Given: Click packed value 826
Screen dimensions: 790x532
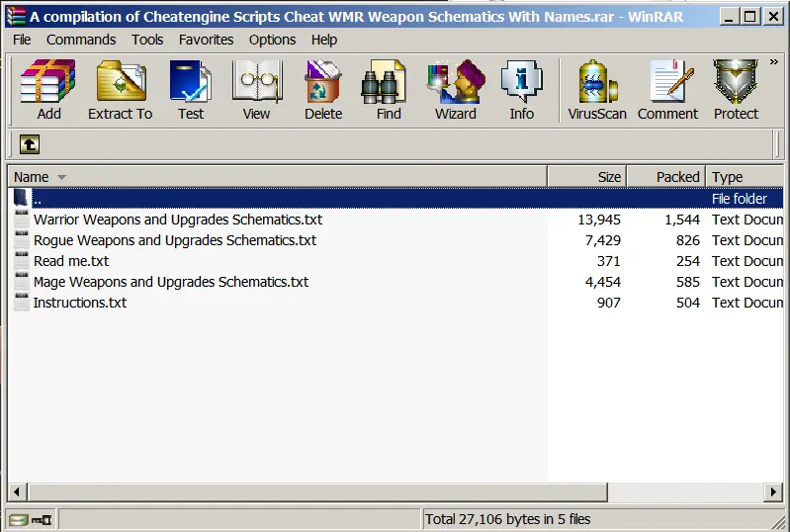Looking at the screenshot, I should 688,240.
